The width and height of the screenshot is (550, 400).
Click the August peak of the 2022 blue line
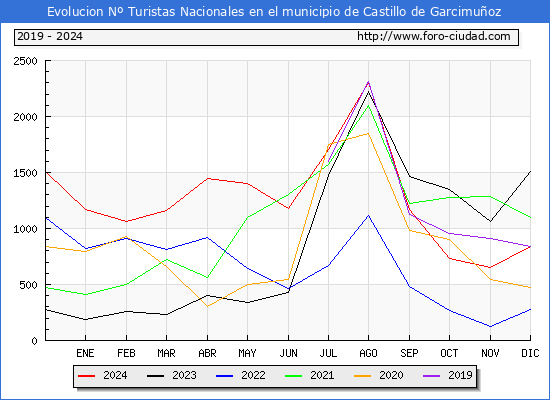click(368, 215)
